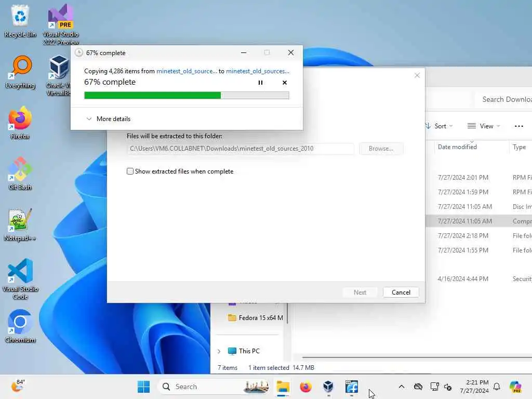
Task: Expand the This PC tree node
Action: pyautogui.click(x=219, y=351)
